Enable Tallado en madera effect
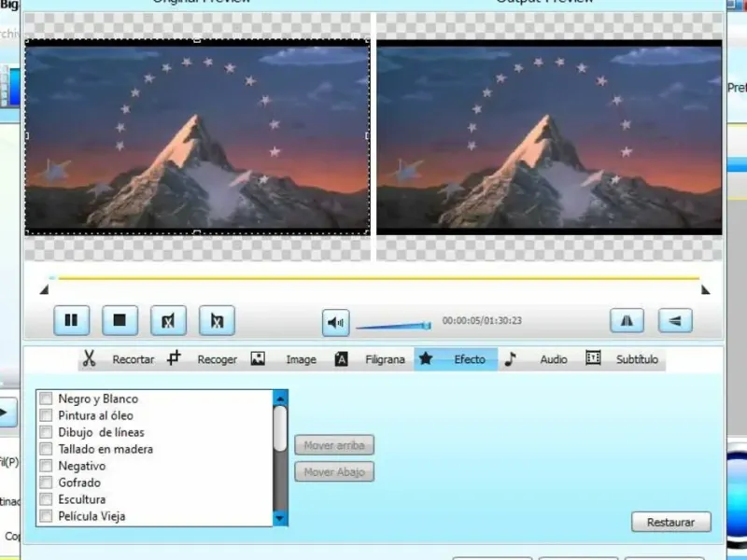This screenshot has width=747, height=560. [46, 449]
